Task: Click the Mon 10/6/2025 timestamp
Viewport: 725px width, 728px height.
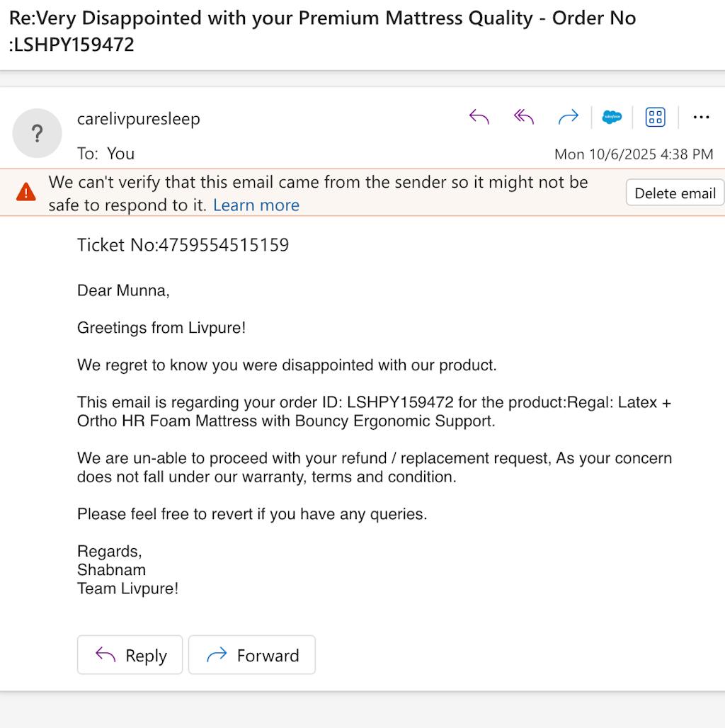Action: pos(634,154)
